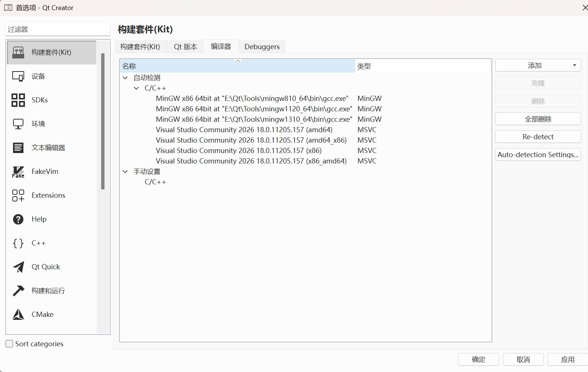Screen dimensions: 588x372
Task: Click the 删除 delete button
Action: point(538,101)
